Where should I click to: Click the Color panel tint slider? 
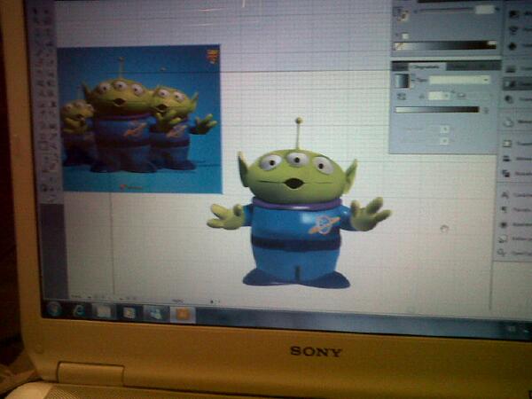pyautogui.click(x=446, y=10)
